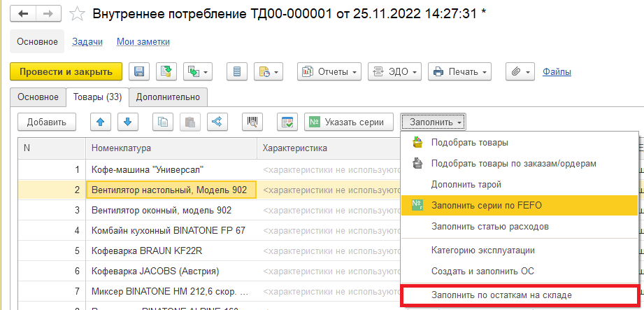The image size is (644, 310).
Task: Choose Заполнить серии по FEFO
Action: tap(519, 205)
